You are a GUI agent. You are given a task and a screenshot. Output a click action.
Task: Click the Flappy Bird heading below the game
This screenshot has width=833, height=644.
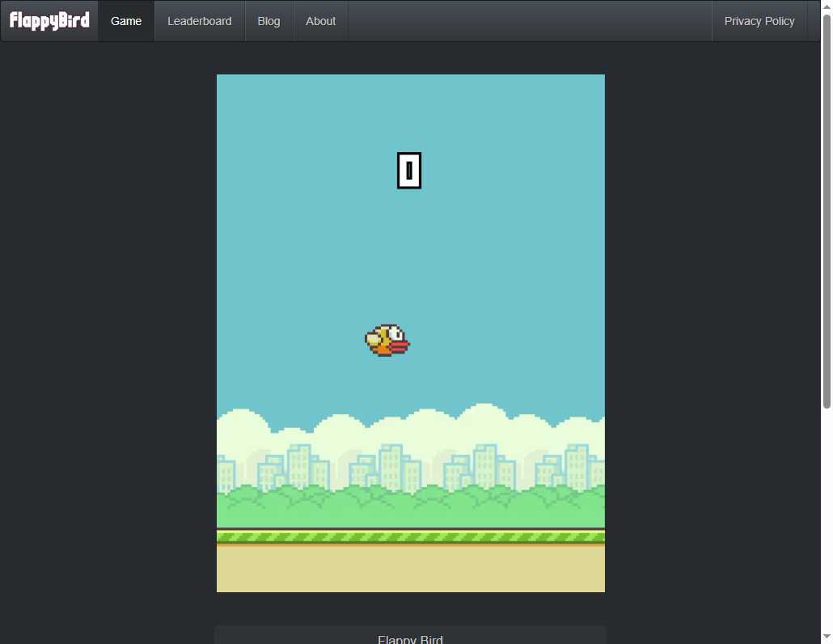pos(410,638)
